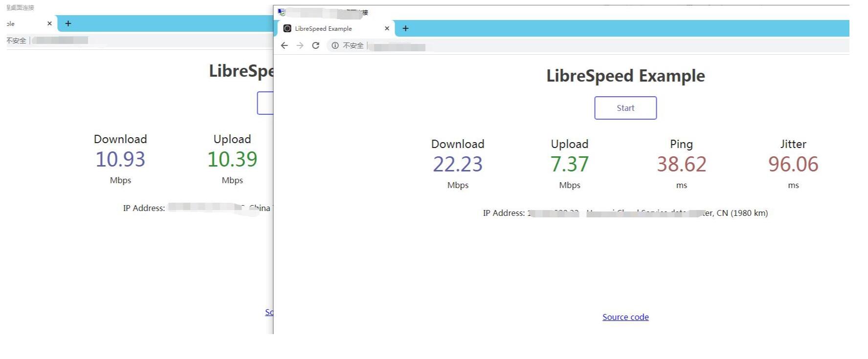Close the LibreSpeed Example tab

point(387,28)
